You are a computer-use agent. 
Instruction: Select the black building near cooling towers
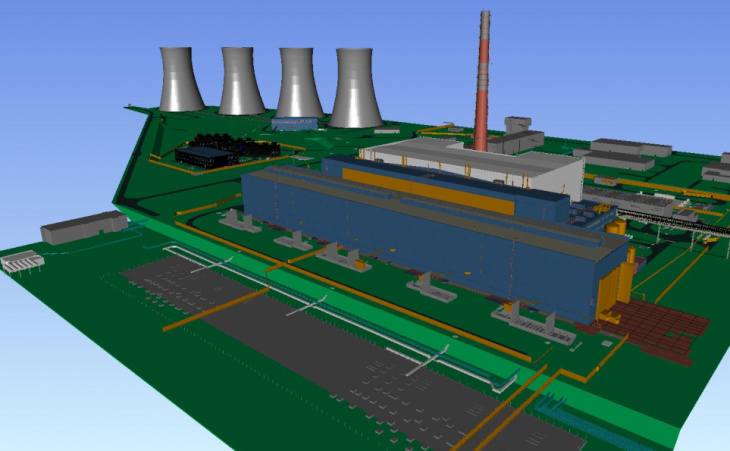click(x=205, y=157)
